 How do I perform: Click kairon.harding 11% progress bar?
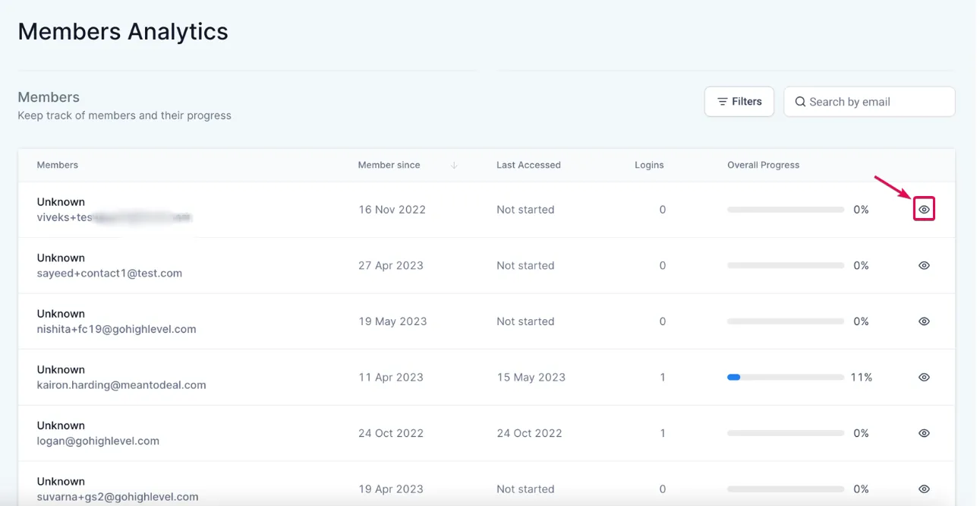[786, 378]
